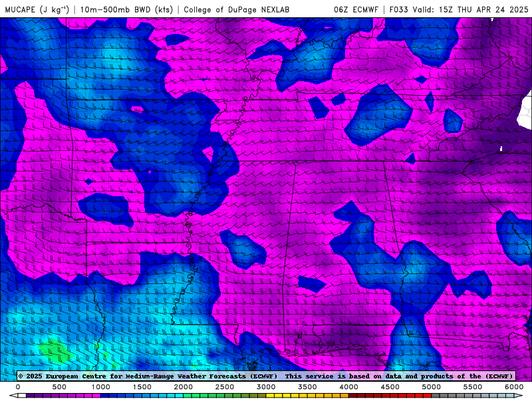
Task: Click the 0 label on the color scale
Action: [x=18, y=387]
